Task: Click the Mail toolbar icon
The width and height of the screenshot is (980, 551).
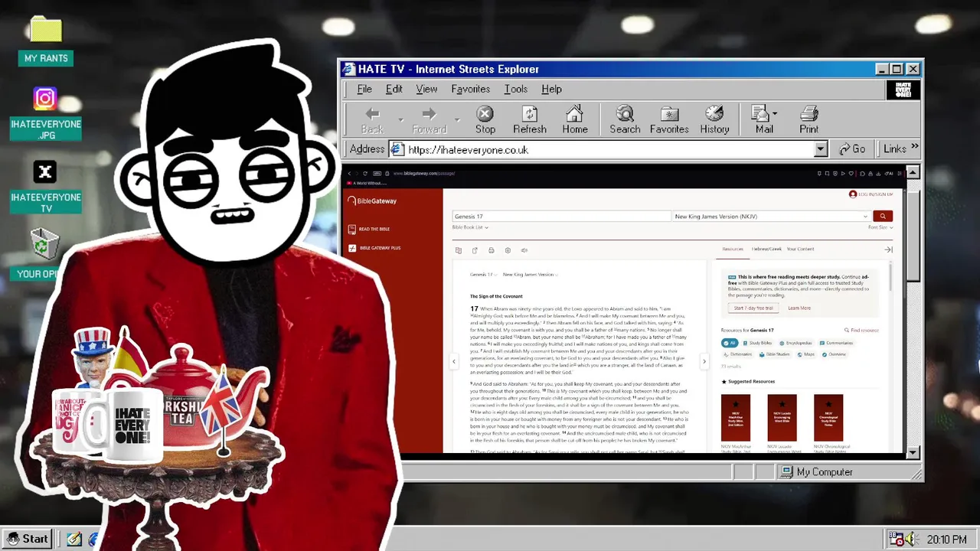Action: tap(763, 119)
